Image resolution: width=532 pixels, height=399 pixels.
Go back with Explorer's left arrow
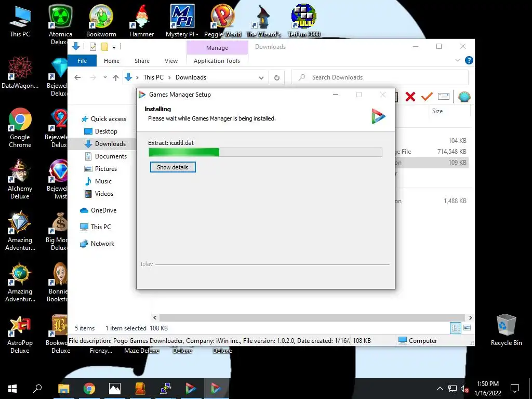point(77,77)
